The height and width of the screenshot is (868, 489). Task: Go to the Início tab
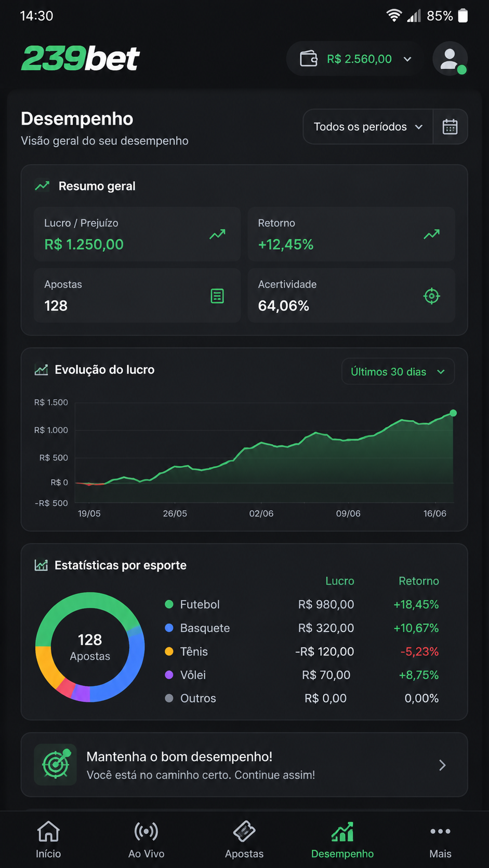tap(48, 839)
